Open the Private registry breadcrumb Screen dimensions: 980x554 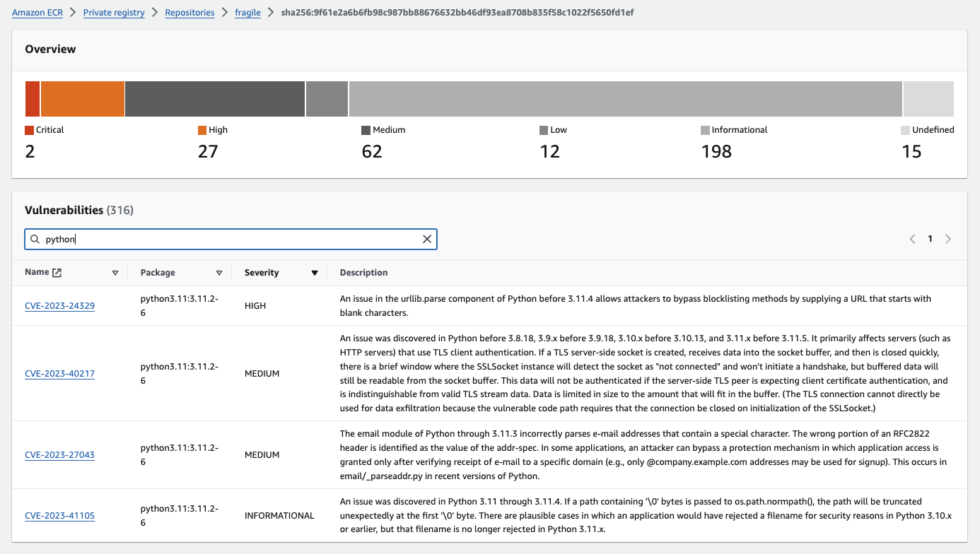click(x=114, y=13)
